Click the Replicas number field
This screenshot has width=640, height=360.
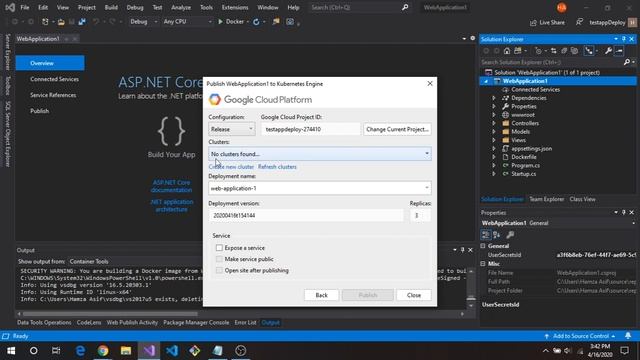[x=420, y=215]
